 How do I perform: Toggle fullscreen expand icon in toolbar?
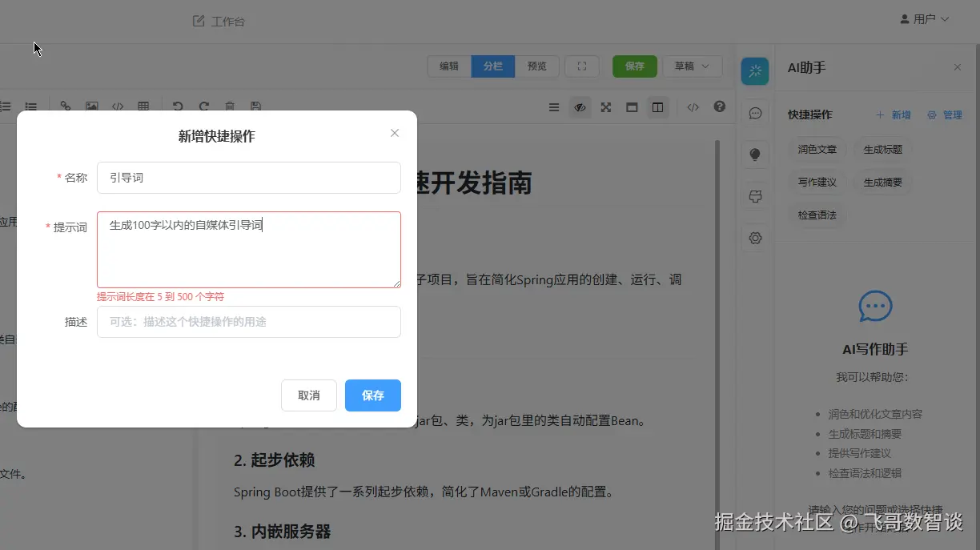coord(606,107)
